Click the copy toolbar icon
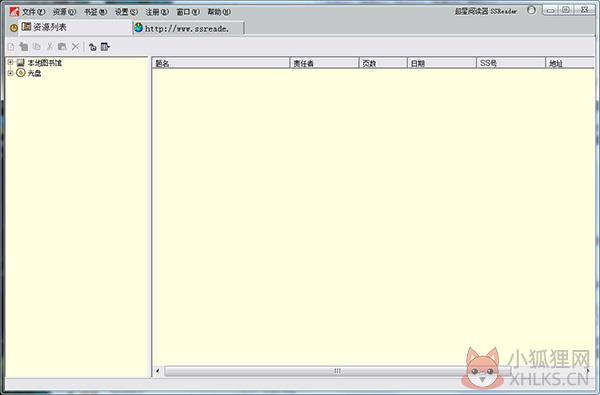The image size is (600, 395). (x=37, y=47)
